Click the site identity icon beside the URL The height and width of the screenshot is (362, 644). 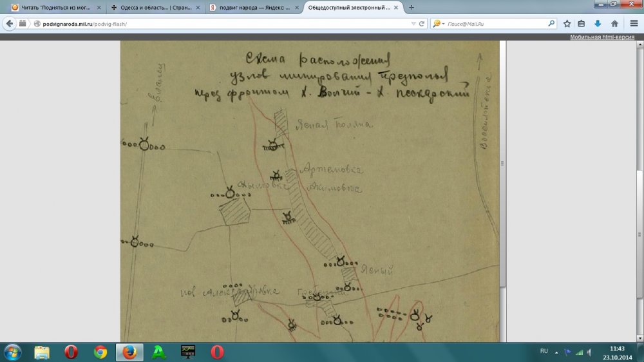click(x=37, y=24)
